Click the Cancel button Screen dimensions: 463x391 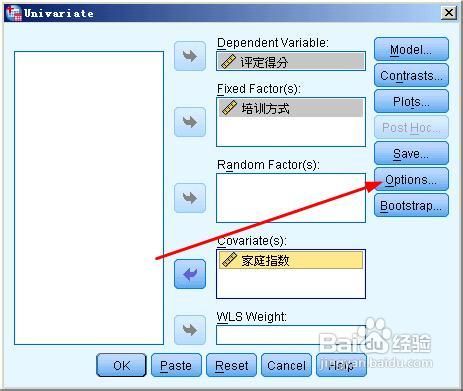tap(286, 365)
